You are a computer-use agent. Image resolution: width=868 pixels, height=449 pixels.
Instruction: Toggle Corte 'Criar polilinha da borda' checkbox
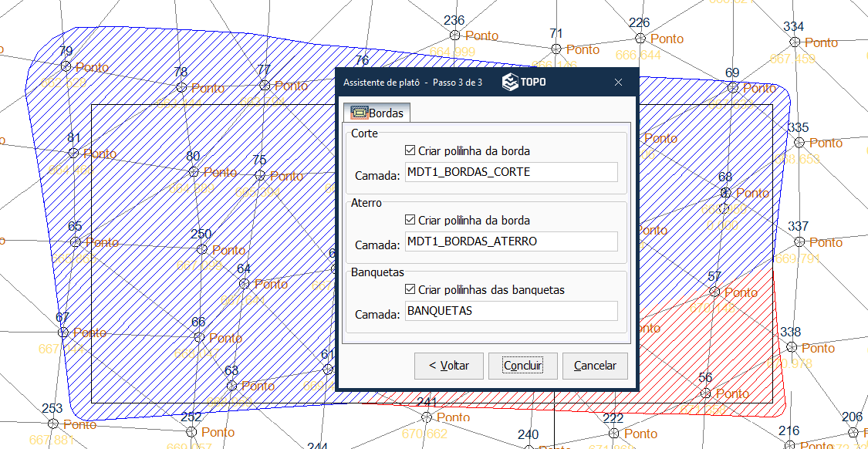click(x=410, y=150)
